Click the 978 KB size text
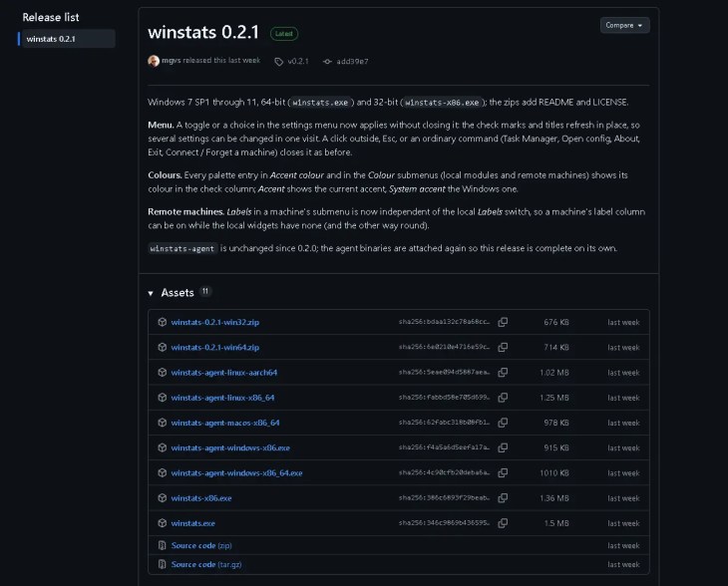Image resolution: width=728 pixels, height=586 pixels. (556, 423)
